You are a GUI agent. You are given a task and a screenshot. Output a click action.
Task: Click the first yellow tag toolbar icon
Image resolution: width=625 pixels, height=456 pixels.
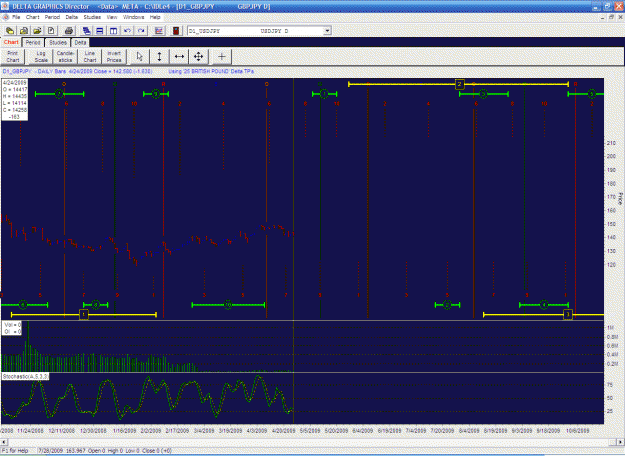(x=10, y=31)
